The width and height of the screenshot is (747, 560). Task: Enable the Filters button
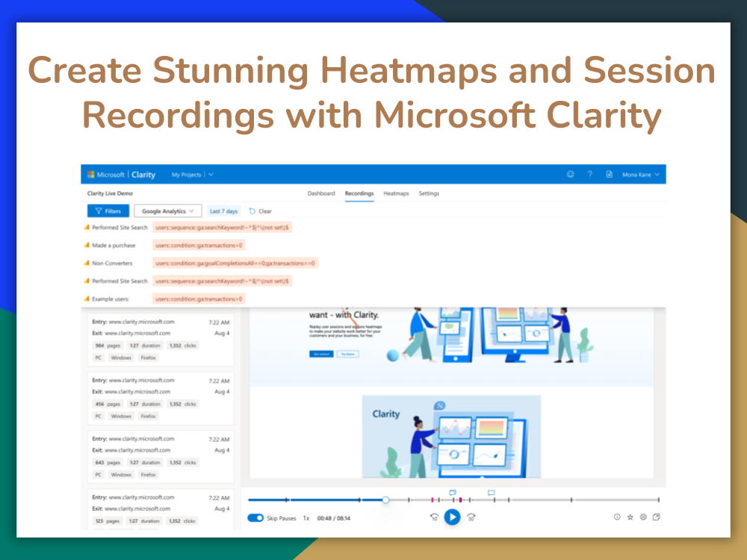pos(109,211)
